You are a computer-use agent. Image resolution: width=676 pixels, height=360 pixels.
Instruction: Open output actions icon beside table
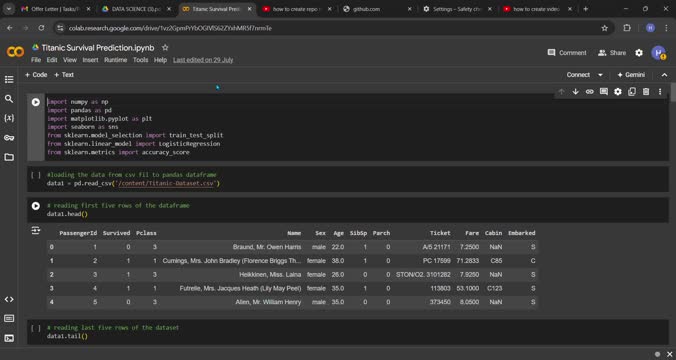click(36, 231)
